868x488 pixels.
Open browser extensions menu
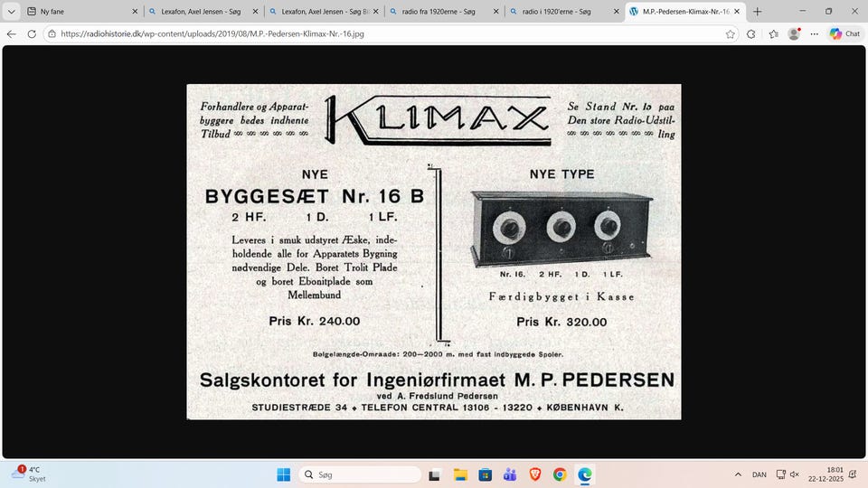coord(750,33)
